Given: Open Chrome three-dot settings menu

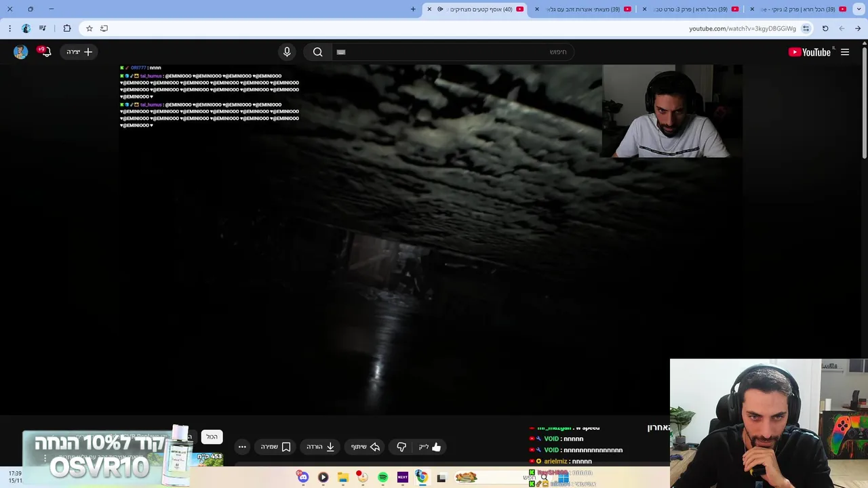Looking at the screenshot, I should coord(9,28).
